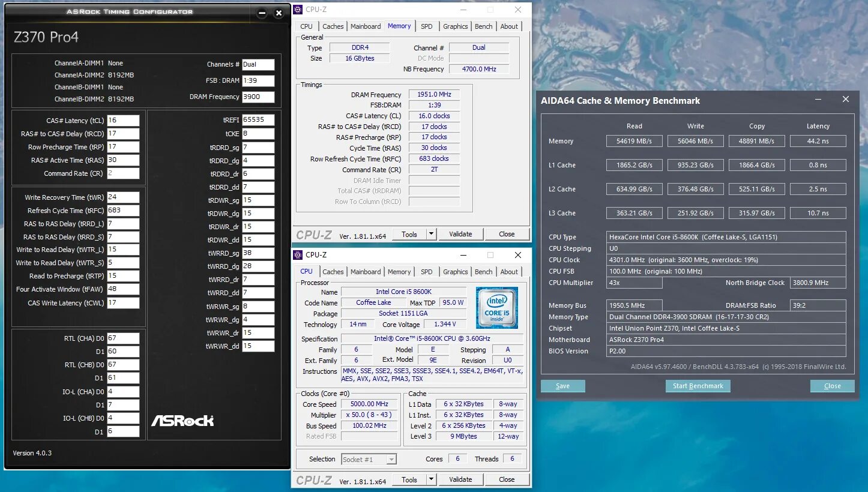Open Mainboard tab in lower CPU-Z window

(x=366, y=272)
